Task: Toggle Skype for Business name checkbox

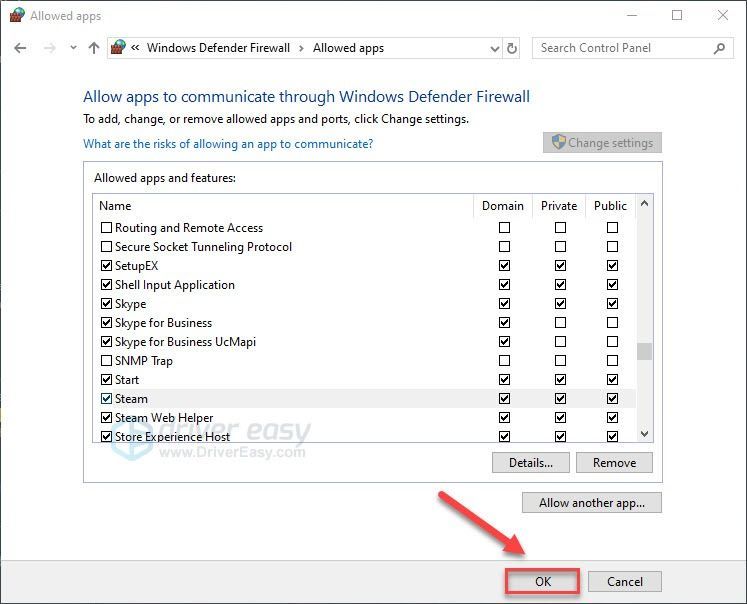Action: [x=106, y=323]
